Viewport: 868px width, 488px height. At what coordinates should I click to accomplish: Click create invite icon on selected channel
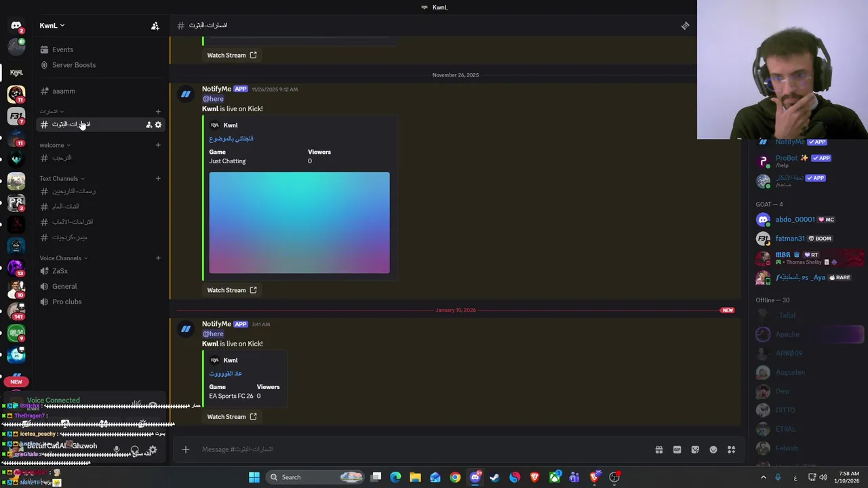click(149, 125)
